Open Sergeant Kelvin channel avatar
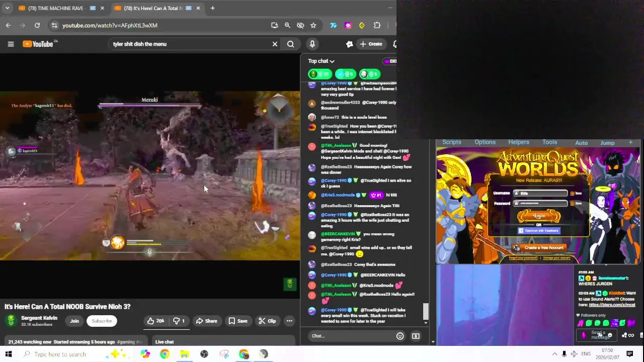The width and height of the screenshot is (644, 362). point(11,321)
